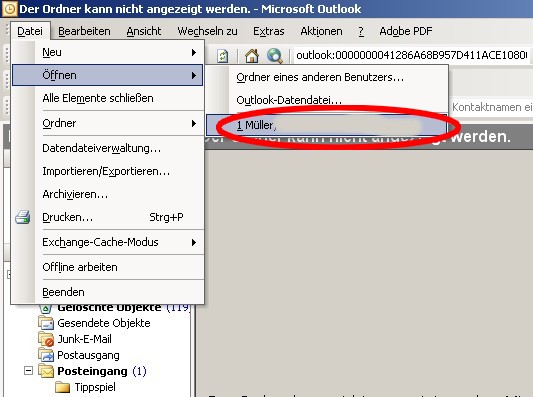Choose Importieren/Exportieren entry
The width and height of the screenshot is (533, 397).
[108, 171]
